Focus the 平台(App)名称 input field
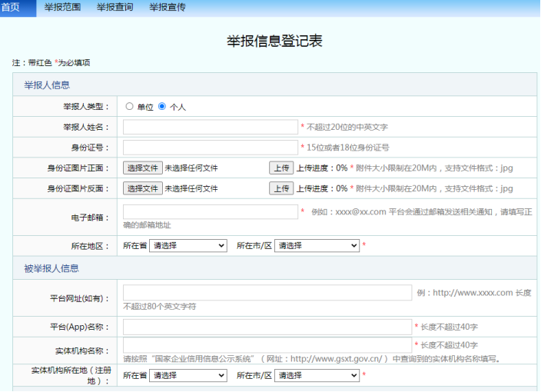Image resolution: width=541 pixels, height=392 pixels. point(267,327)
